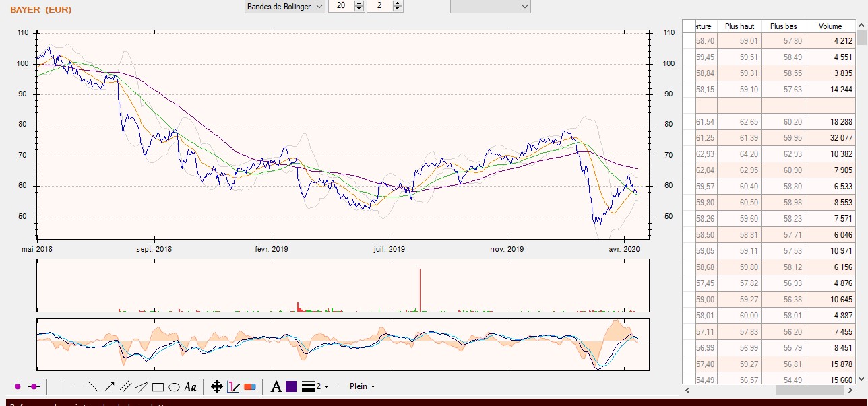Open the empty combo box at top
This screenshot has width=868, height=406.
click(491, 6)
